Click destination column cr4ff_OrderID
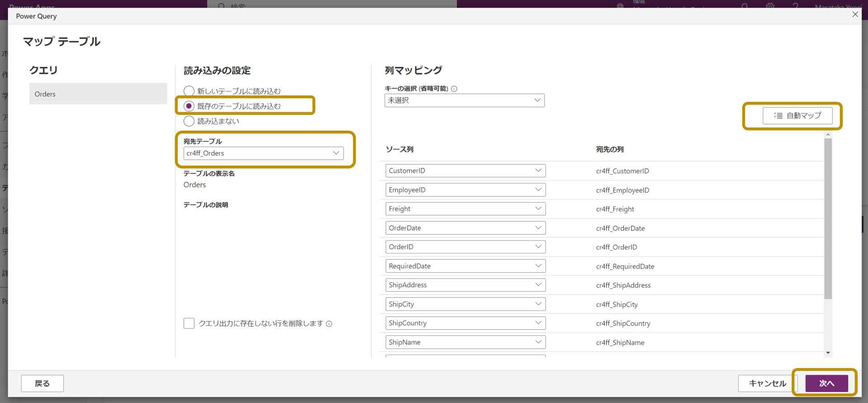 (x=616, y=247)
